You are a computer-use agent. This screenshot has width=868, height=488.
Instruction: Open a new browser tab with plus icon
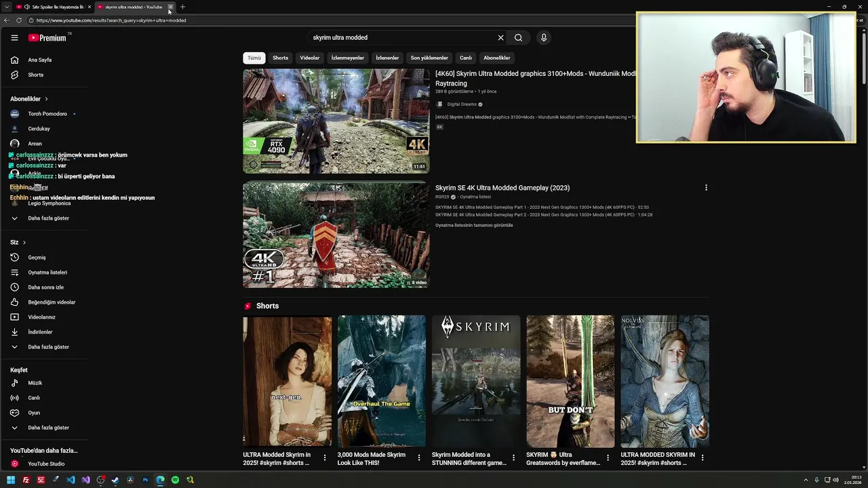182,7
